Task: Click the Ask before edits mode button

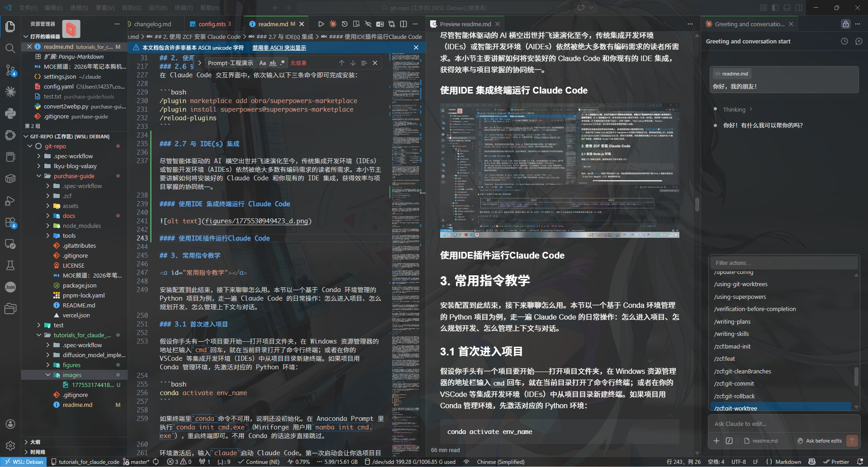Action: click(x=820, y=441)
